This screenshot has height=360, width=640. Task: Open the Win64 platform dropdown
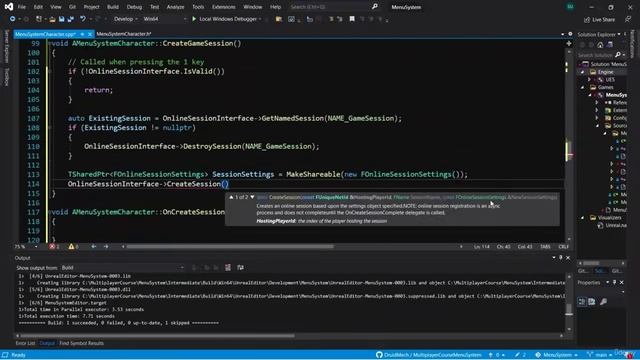[164, 19]
